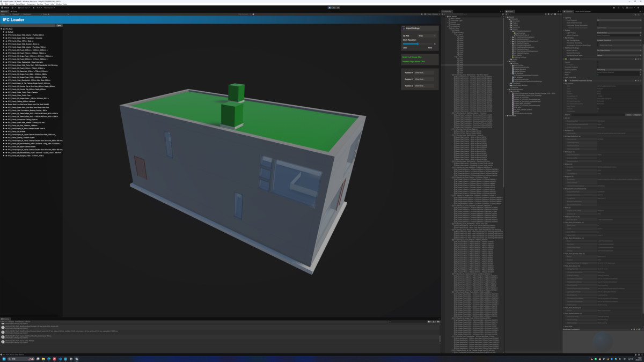This screenshot has width=644, height=362.
Task: Select the Hierarchy panel tab
Action: pos(448,11)
